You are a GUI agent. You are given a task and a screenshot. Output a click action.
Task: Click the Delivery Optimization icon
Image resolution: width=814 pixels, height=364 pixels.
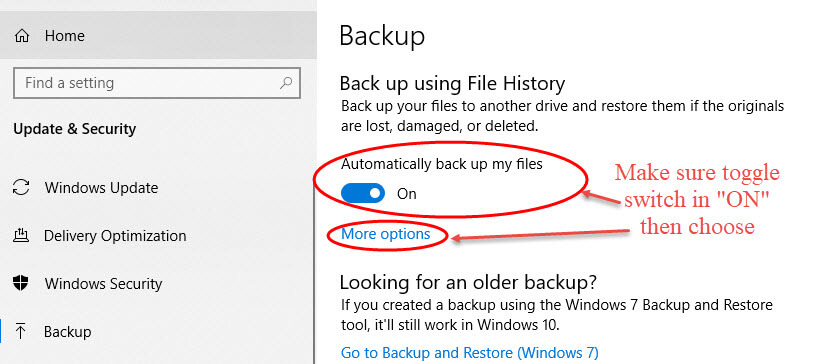20,236
